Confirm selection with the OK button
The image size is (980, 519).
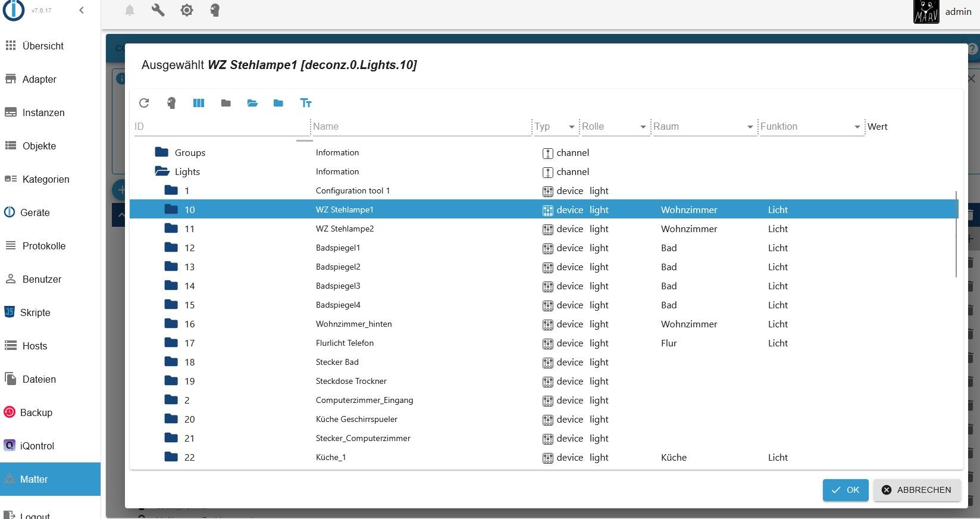point(846,490)
